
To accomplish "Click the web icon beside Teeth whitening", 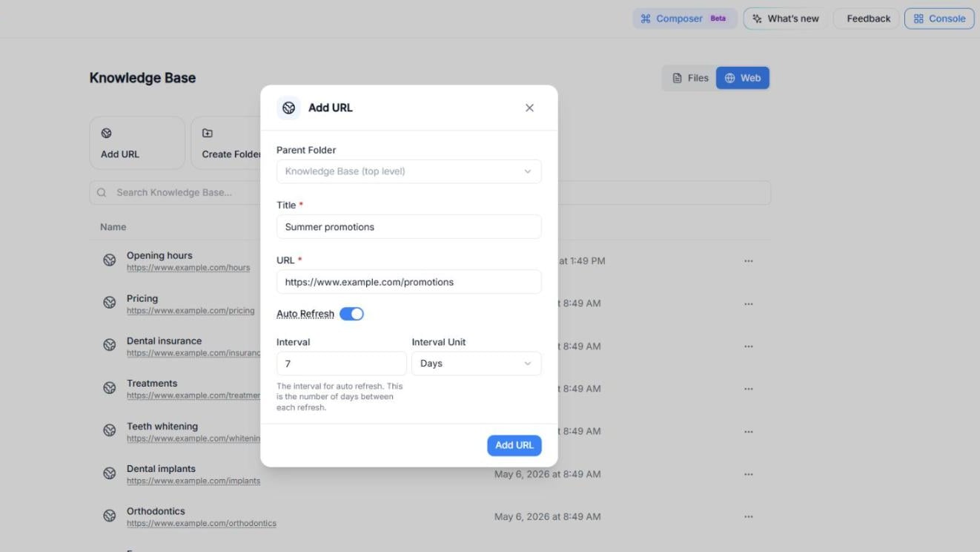I will coord(110,431).
